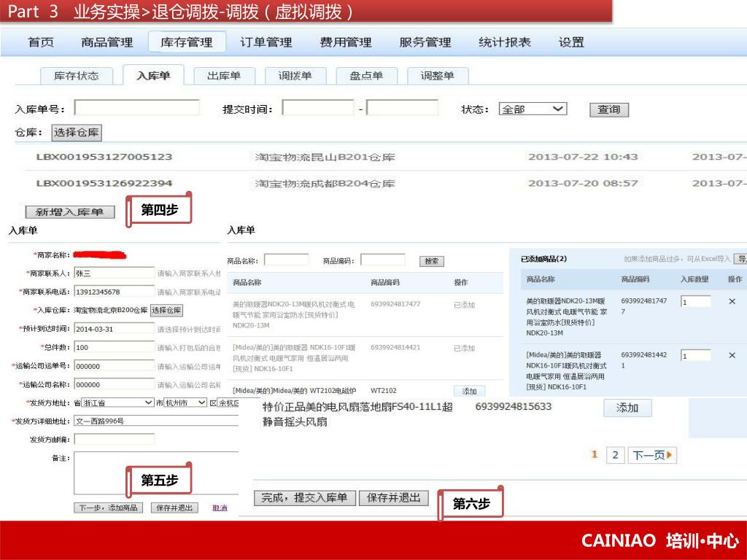This screenshot has height=560, width=747.
Task: Open 统计报表 menu
Action: (505, 42)
